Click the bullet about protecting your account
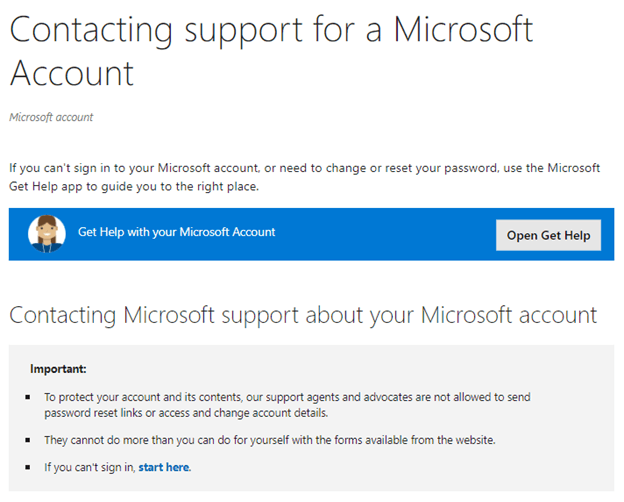 [x=287, y=405]
